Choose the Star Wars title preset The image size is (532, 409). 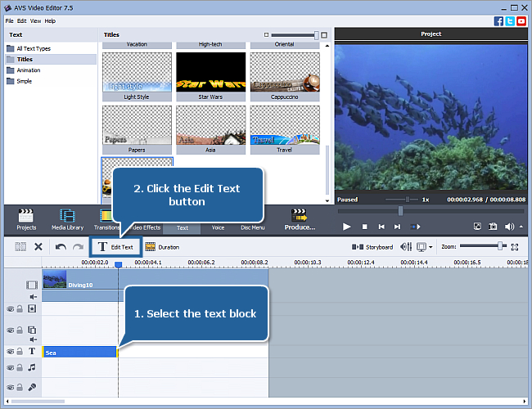point(210,76)
